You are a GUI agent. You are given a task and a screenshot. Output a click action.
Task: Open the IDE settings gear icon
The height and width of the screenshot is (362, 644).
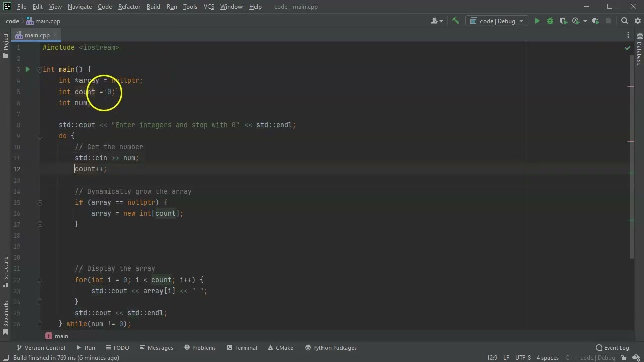637,21
